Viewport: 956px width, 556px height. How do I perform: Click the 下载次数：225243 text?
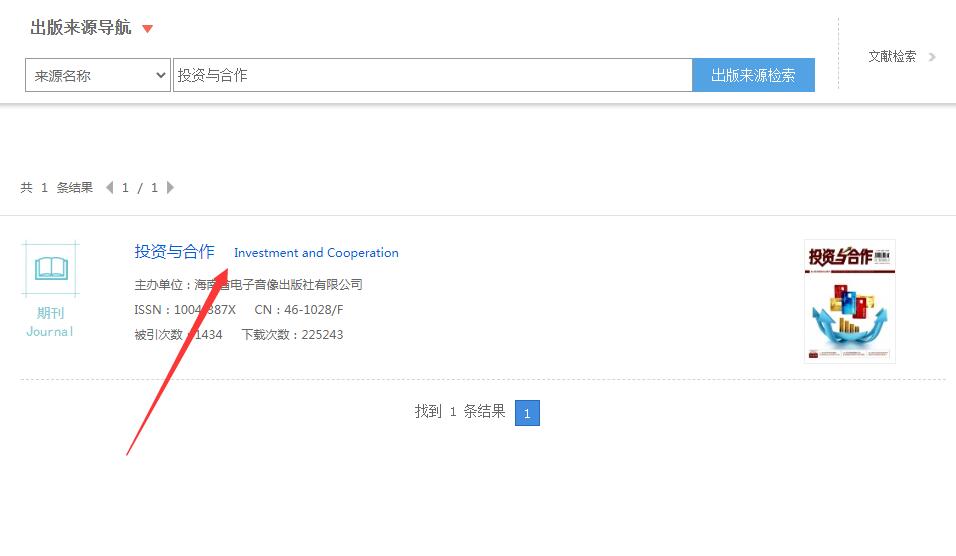point(293,335)
